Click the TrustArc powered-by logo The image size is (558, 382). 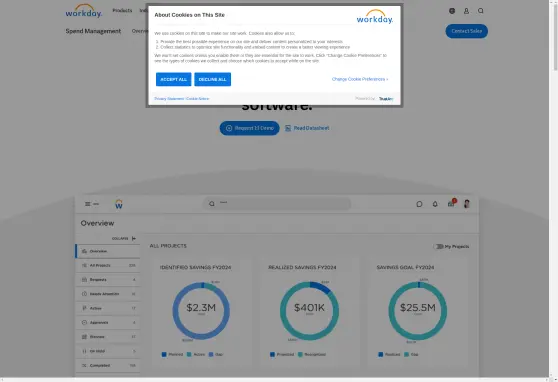386,99
